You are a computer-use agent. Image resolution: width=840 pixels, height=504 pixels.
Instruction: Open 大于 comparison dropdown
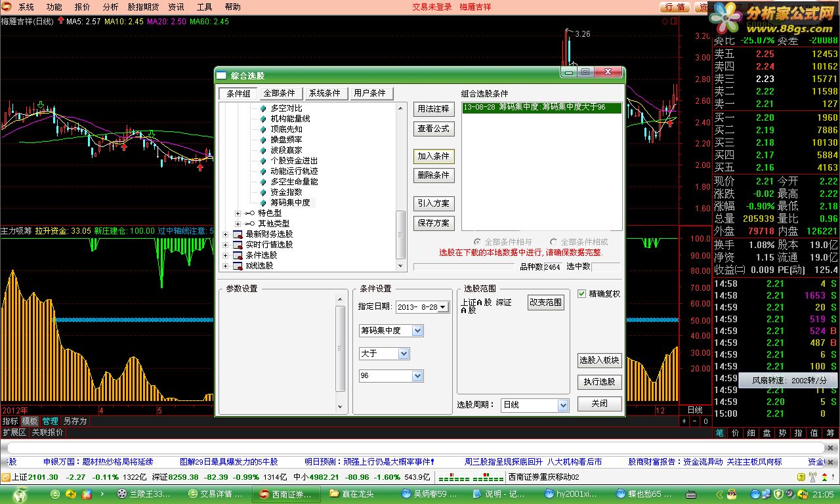(x=404, y=354)
